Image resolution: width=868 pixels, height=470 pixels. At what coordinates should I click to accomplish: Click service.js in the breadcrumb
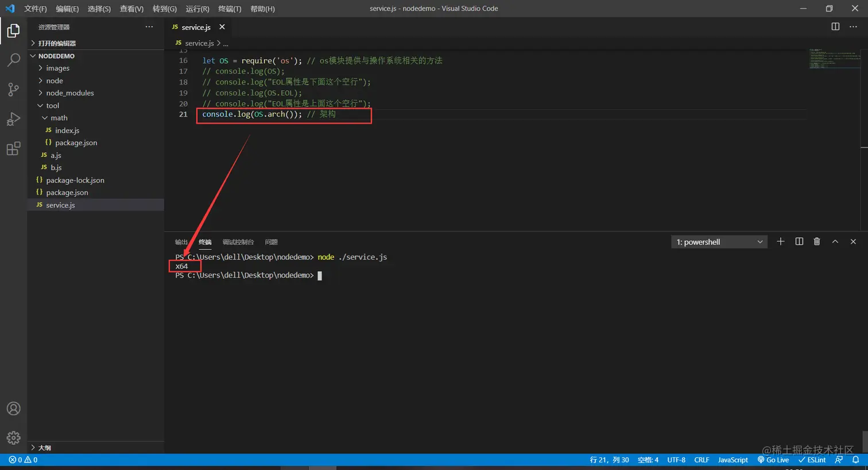click(199, 43)
